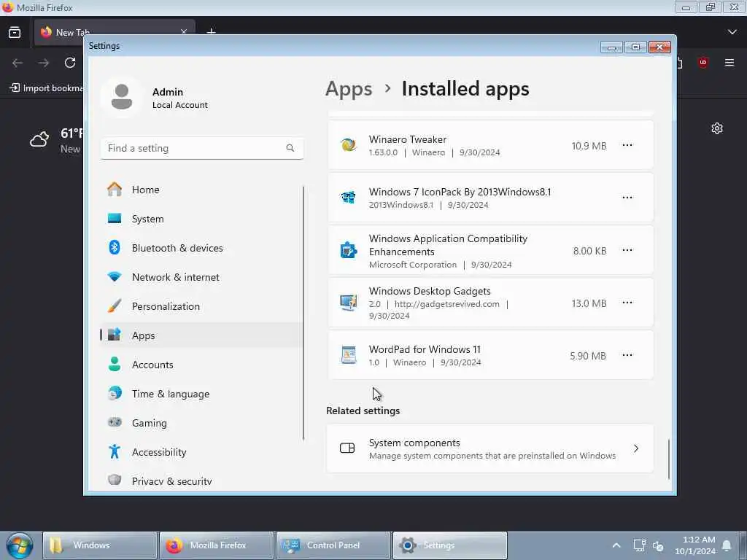Image resolution: width=747 pixels, height=560 pixels.
Task: Open Accessibility settings
Action: 201,452
